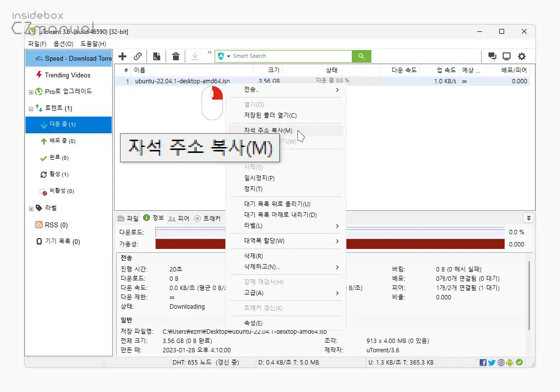Click the Add Torrent from URL link icon

(x=138, y=56)
